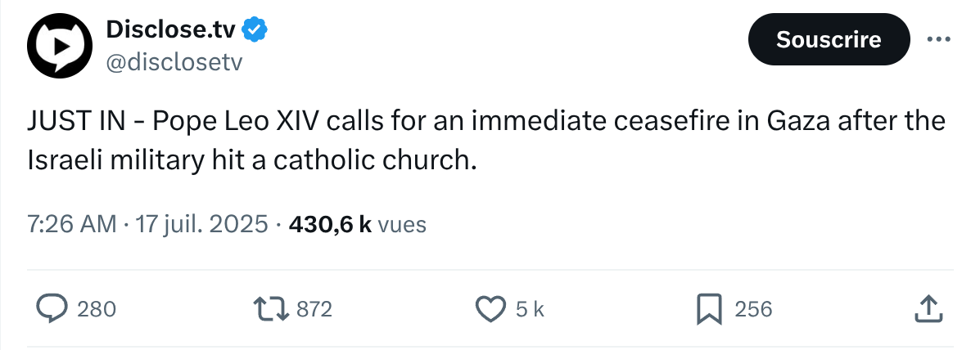Toggle the bookmark icon
The height and width of the screenshot is (350, 980).
(709, 309)
